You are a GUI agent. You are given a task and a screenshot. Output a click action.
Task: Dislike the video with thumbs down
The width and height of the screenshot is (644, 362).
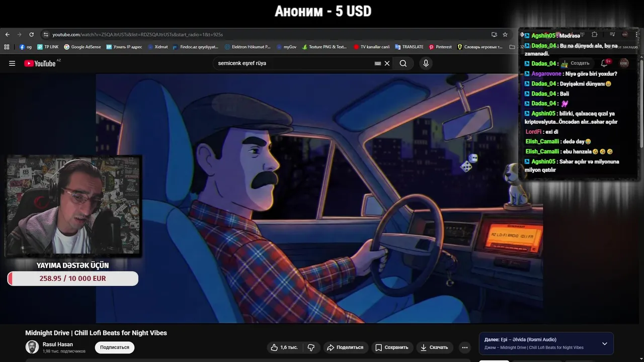(311, 347)
